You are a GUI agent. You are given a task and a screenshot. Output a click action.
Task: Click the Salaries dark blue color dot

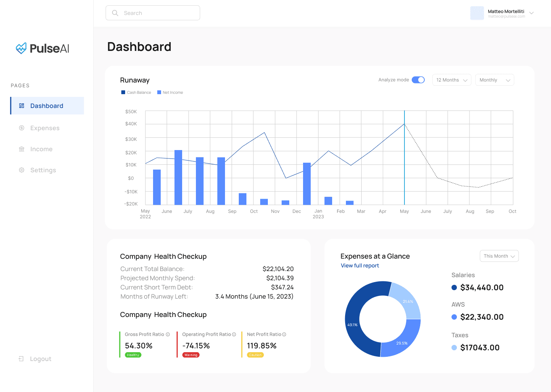(x=454, y=287)
